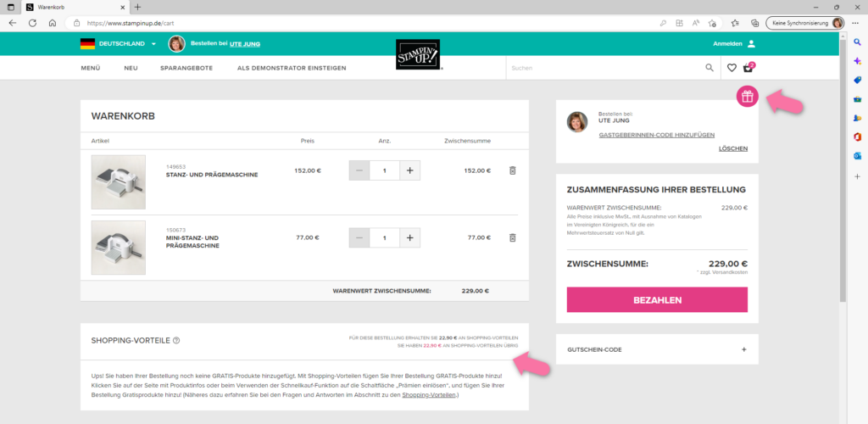Reload the page with refresh icon
Image resolution: width=868 pixels, height=424 pixels.
point(33,23)
